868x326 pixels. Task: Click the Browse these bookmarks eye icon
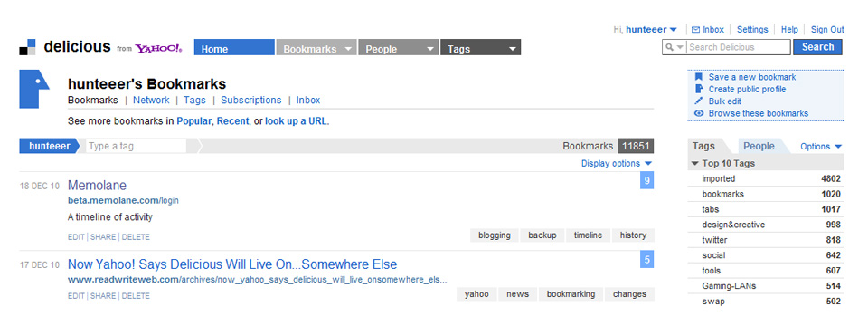699,113
